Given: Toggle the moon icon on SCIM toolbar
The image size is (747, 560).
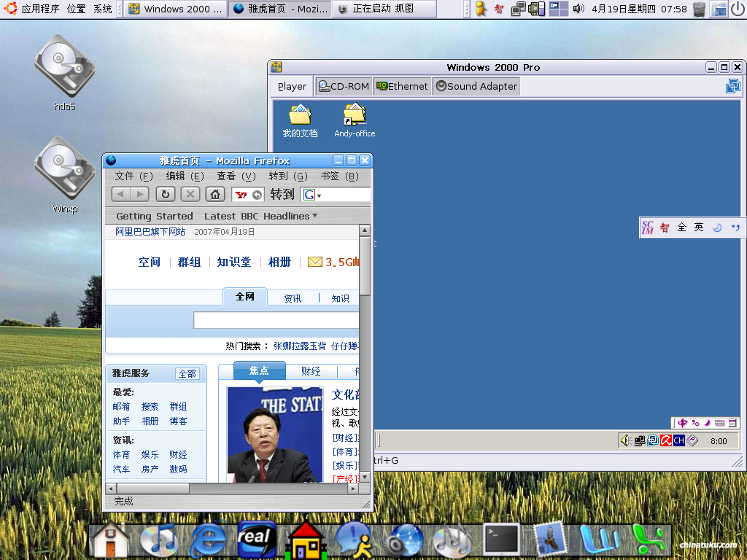Looking at the screenshot, I should coord(717,227).
